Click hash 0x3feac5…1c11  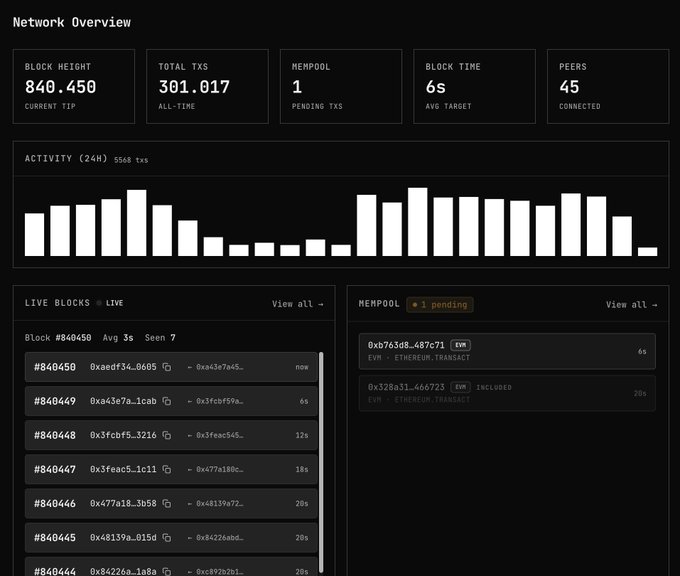coord(123,469)
